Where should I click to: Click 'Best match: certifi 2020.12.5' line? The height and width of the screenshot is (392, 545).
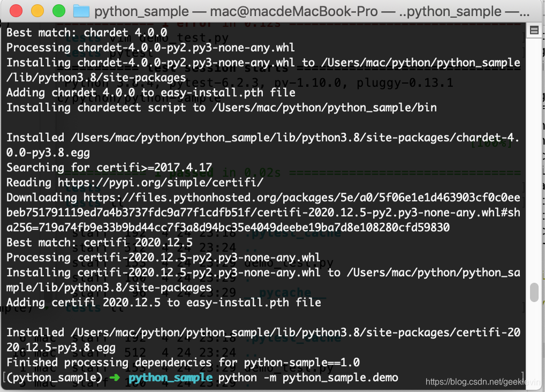pyautogui.click(x=100, y=243)
